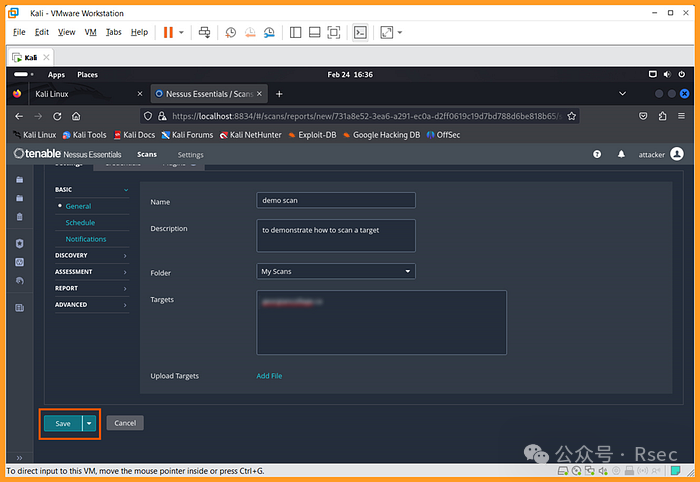Switch to the Nessus Settings tab
700x482 pixels.
pos(190,155)
